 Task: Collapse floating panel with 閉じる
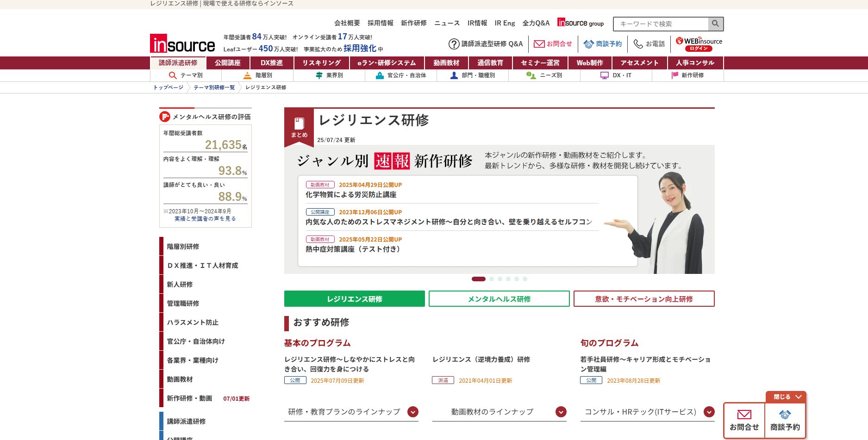[786, 397]
